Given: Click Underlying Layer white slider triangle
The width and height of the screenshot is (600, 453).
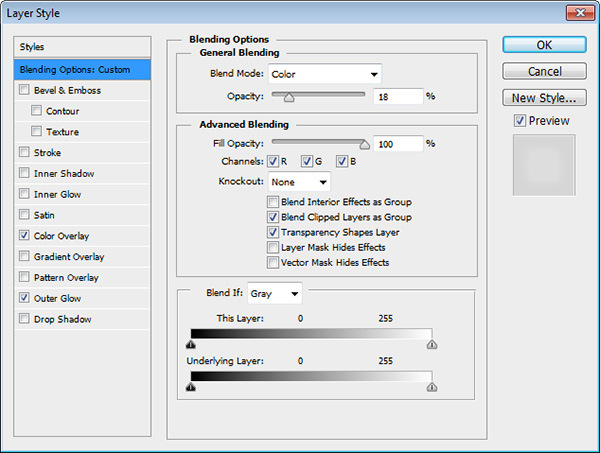Looking at the screenshot, I should [432, 386].
